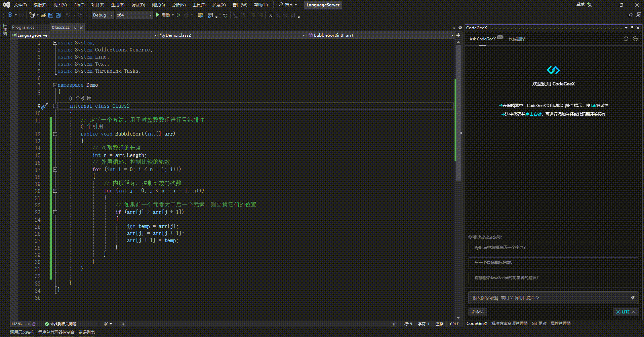Click suggestion about JavaScript初学者的建议
This screenshot has height=337, width=644.
553,278
